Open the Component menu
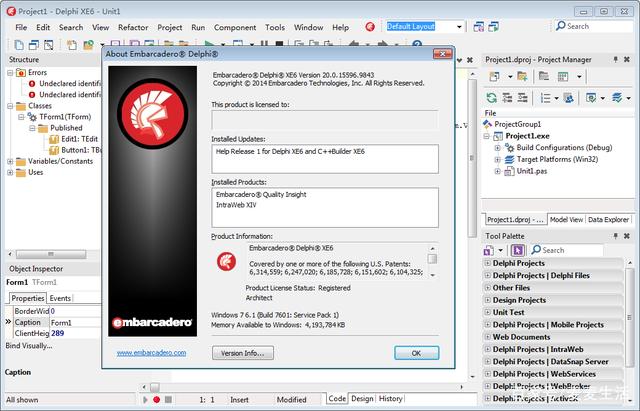Screen dimensions: 640x411 pyautogui.click(x=235, y=27)
